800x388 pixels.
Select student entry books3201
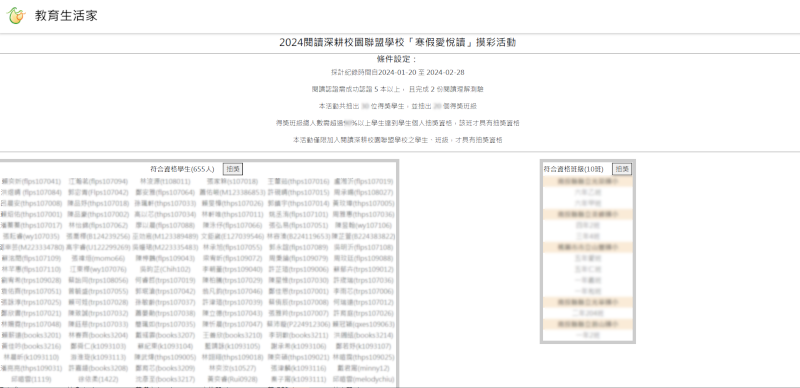(31, 335)
